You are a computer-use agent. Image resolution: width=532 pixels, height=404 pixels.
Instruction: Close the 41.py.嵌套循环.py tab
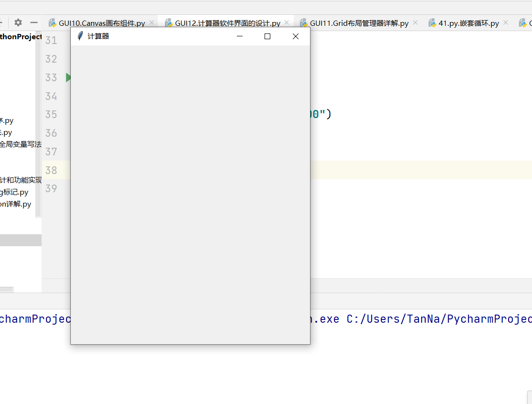point(506,22)
